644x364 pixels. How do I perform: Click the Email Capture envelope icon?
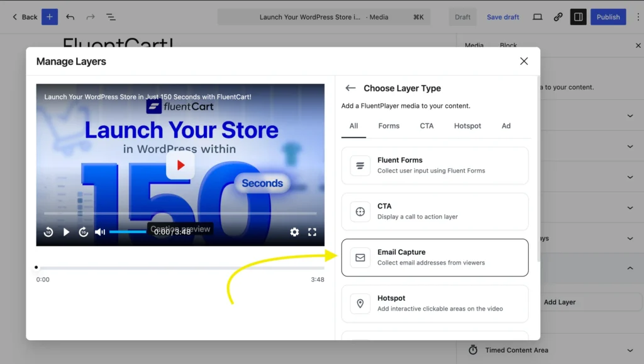(x=360, y=258)
